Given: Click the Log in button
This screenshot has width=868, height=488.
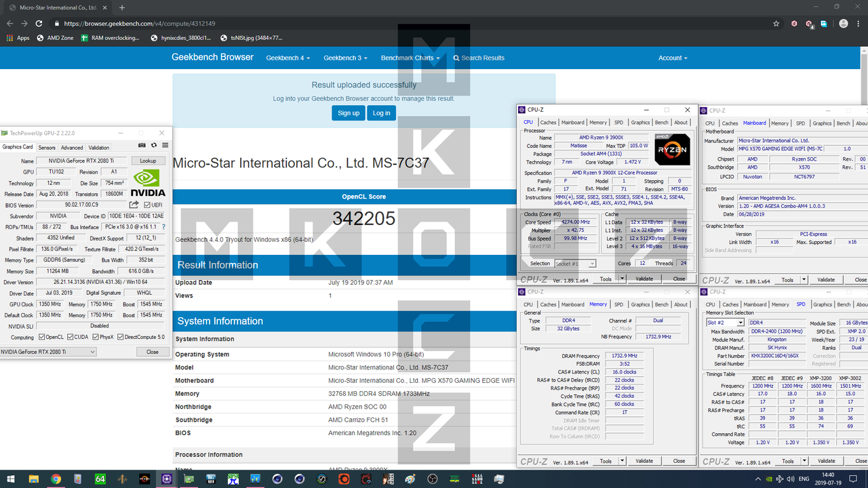Looking at the screenshot, I should (x=382, y=113).
